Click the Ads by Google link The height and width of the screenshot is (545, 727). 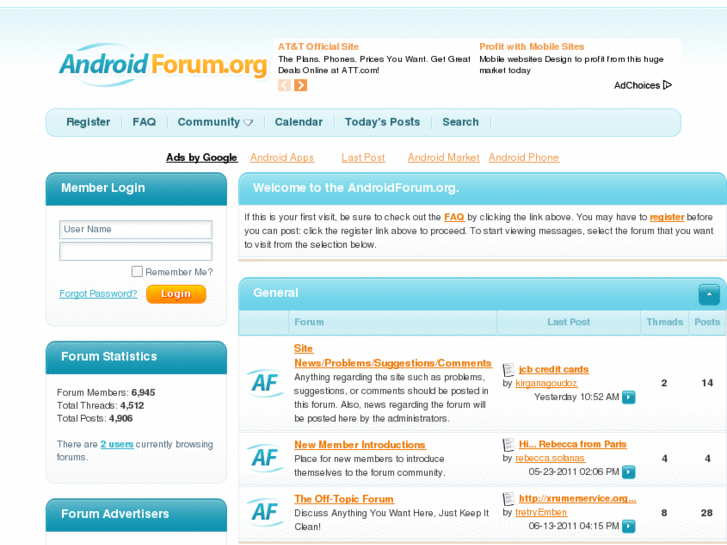[x=202, y=158]
